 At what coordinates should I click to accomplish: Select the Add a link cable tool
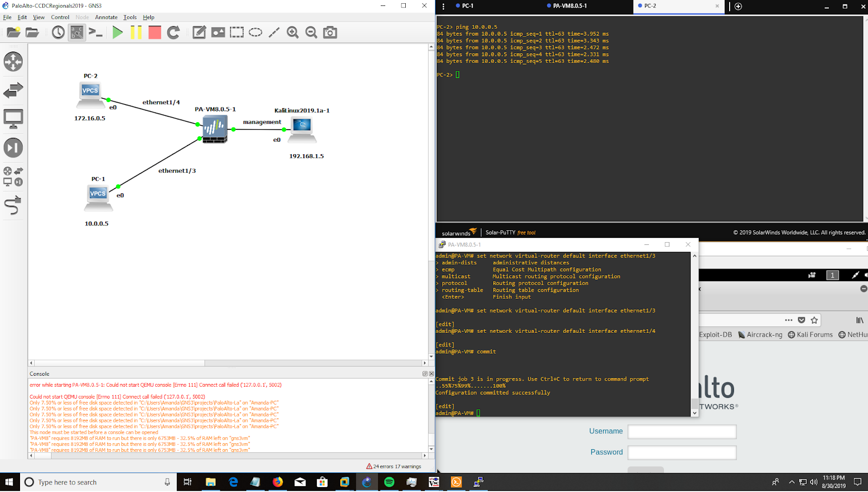(x=13, y=205)
